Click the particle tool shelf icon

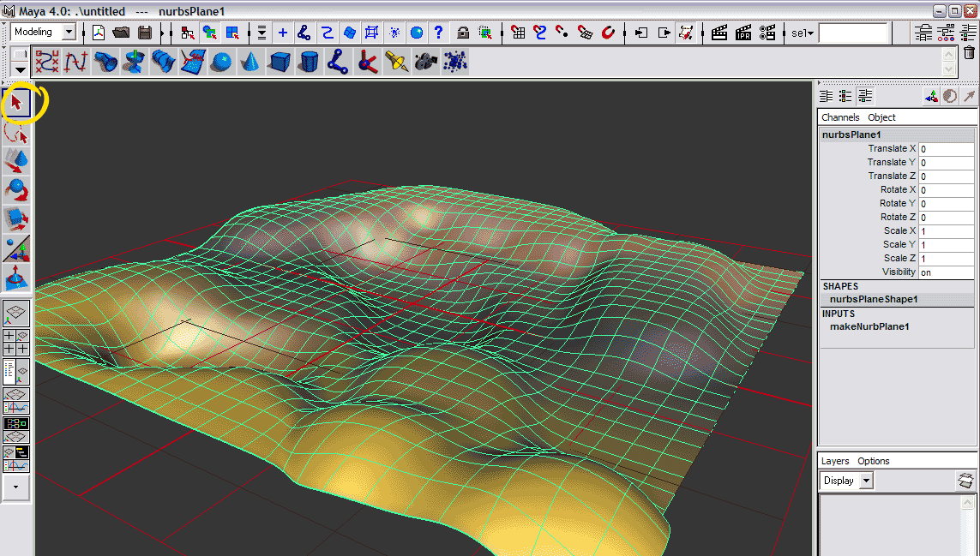coord(455,62)
